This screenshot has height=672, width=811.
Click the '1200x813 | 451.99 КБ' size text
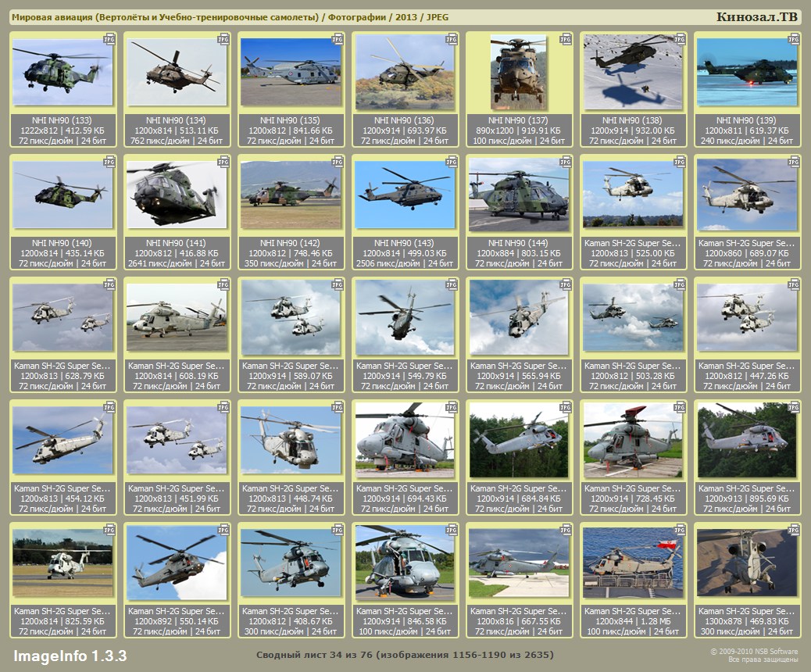(x=177, y=499)
